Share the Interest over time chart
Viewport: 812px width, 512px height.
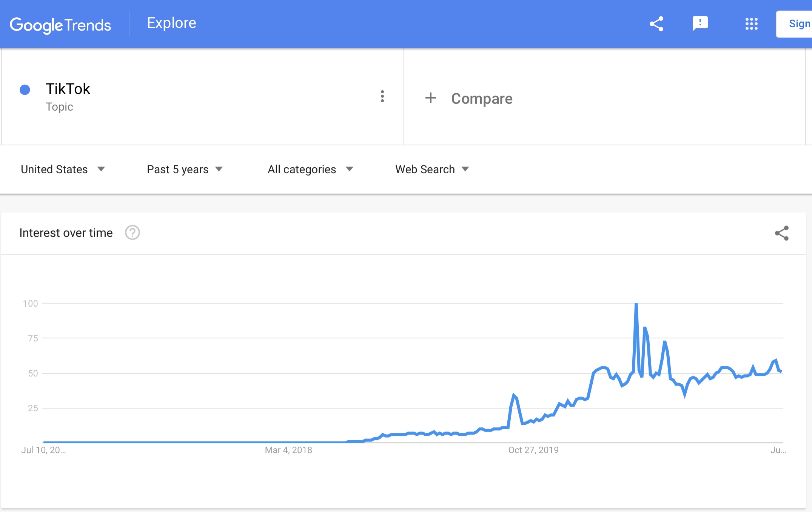coord(781,233)
